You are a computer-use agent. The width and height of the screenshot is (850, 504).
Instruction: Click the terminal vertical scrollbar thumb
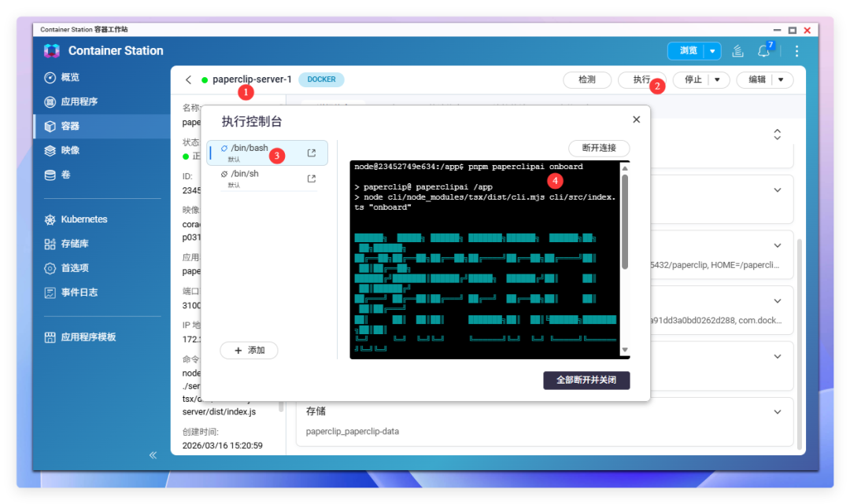[x=625, y=222]
